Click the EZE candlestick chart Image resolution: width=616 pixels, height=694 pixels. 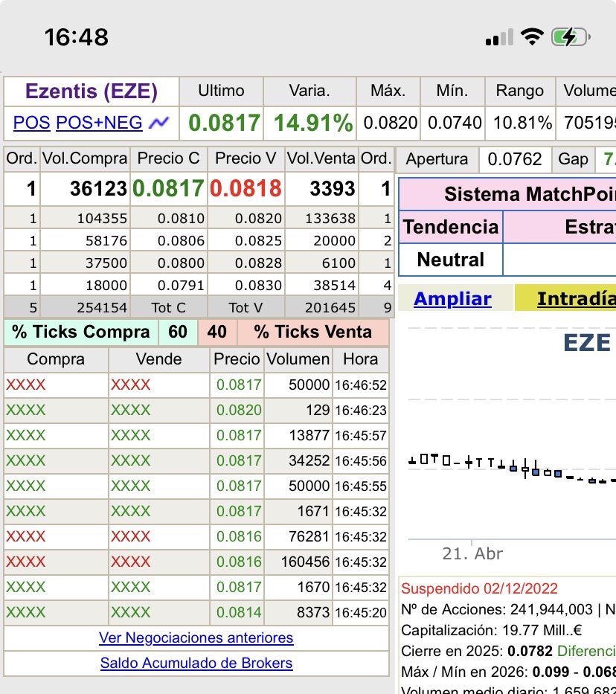tap(512, 461)
